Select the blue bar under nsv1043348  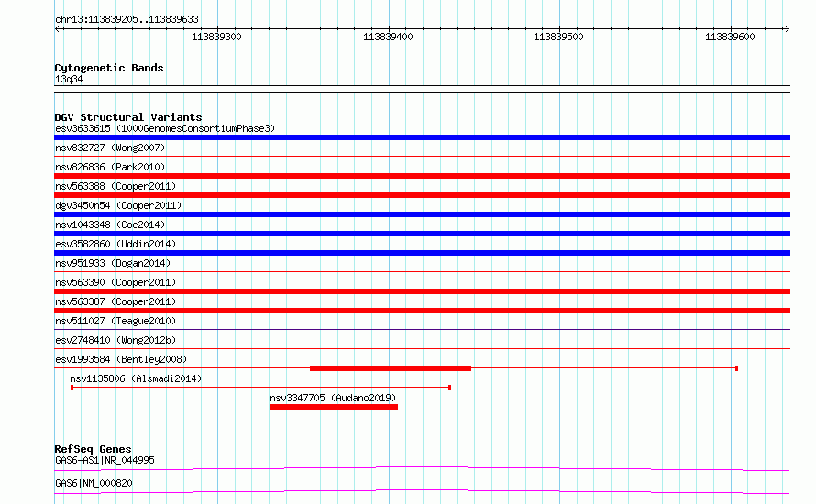pyautogui.click(x=422, y=234)
